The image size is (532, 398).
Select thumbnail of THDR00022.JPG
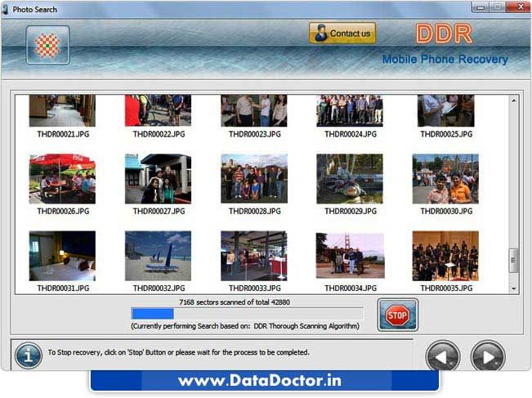(158, 110)
